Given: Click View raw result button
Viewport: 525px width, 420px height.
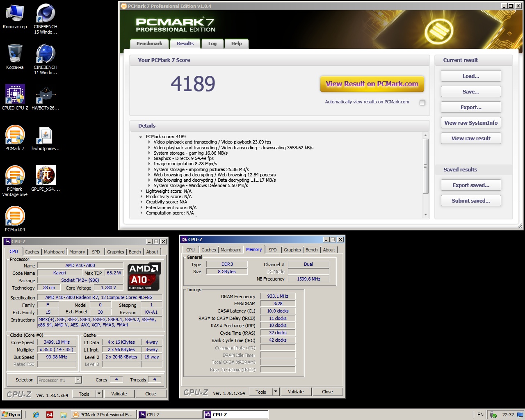Looking at the screenshot, I should click(x=471, y=139).
